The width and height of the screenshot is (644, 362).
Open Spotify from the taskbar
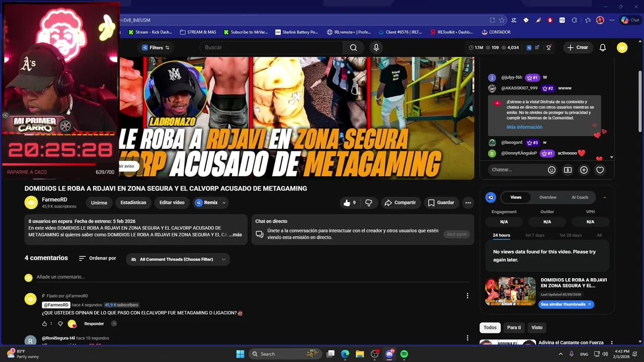point(404,354)
